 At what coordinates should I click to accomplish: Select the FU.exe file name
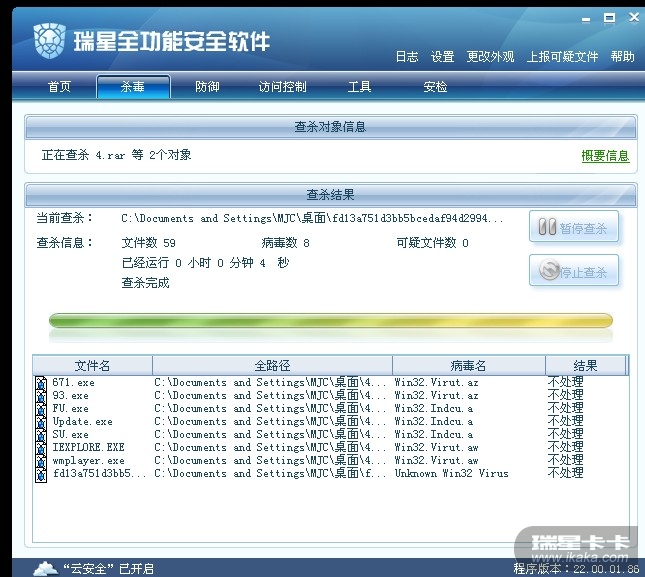[x=70, y=409]
